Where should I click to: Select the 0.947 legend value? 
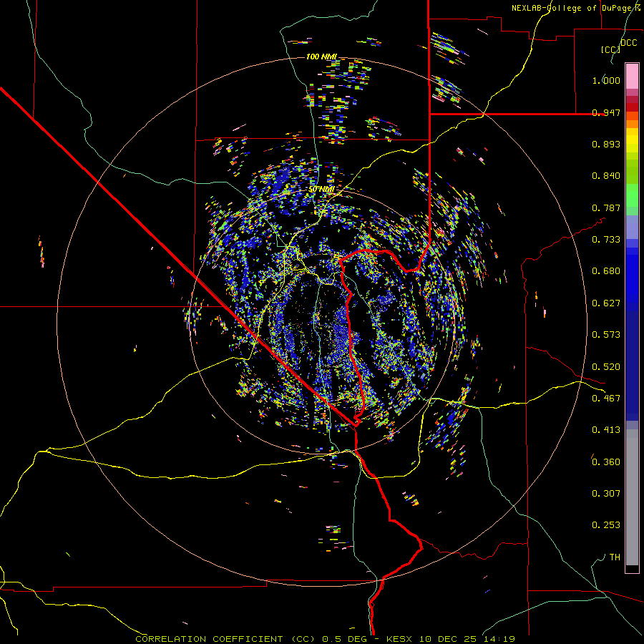(606, 112)
